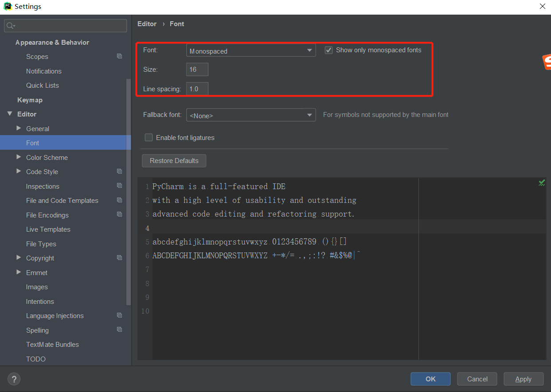
Task: Open File and Code Templates settings
Action: [62, 201]
